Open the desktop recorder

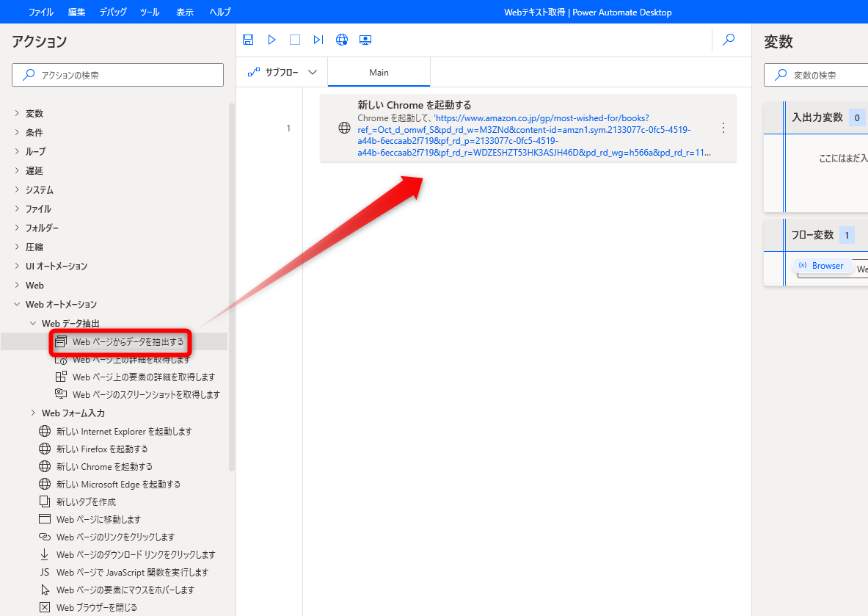[365, 40]
